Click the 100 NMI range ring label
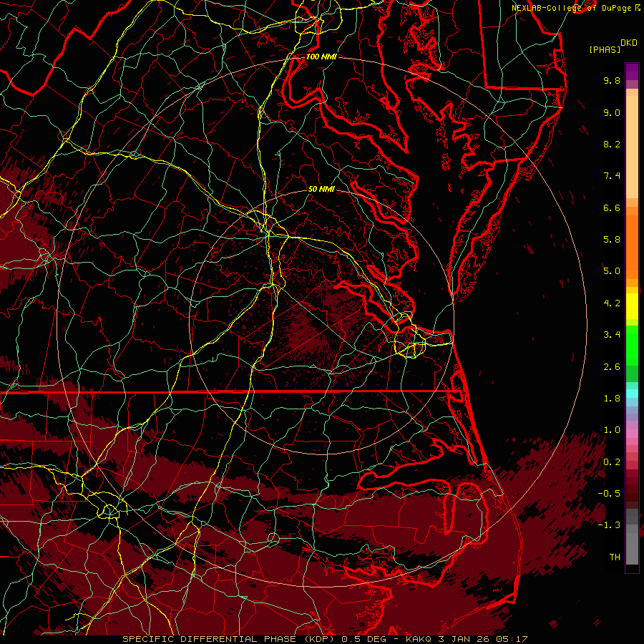The image size is (644, 644). pyautogui.click(x=321, y=57)
